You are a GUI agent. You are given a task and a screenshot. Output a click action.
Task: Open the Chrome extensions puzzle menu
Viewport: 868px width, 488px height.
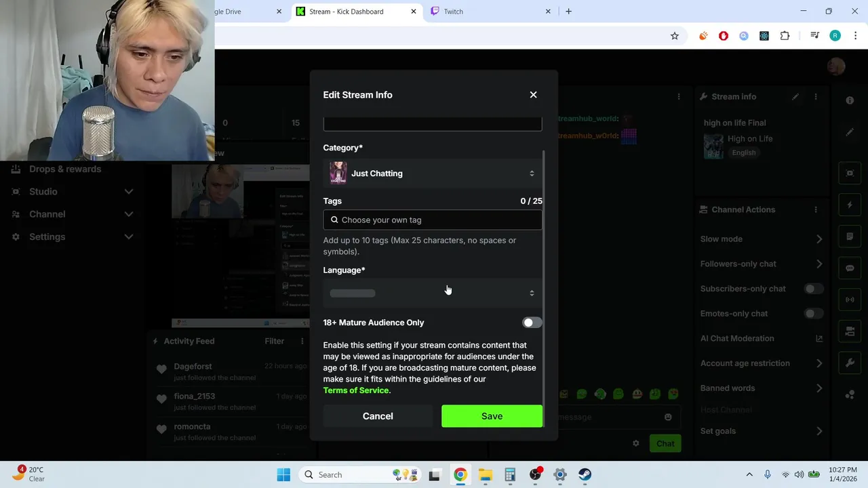785,36
